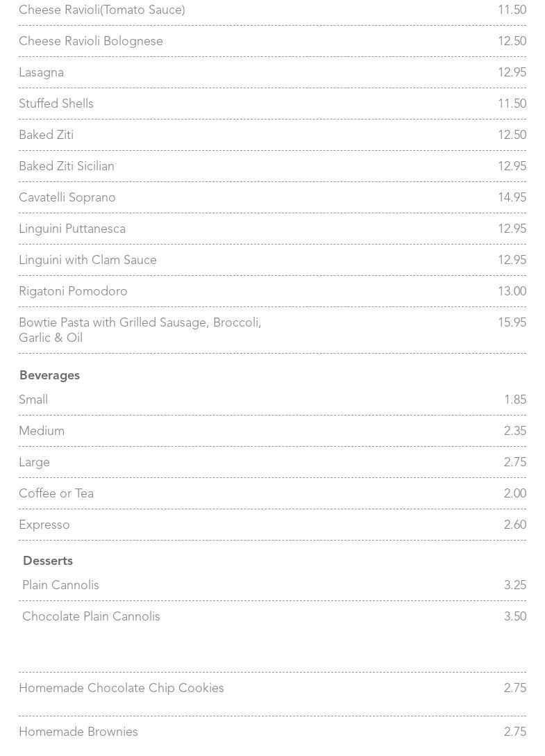Select the Expresso item

[x=44, y=525]
